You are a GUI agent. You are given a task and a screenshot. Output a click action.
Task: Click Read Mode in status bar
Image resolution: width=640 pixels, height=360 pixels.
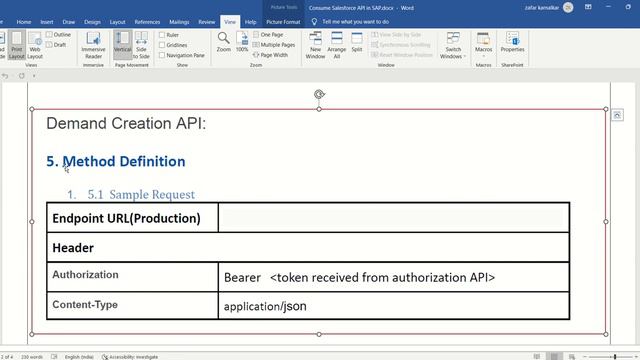click(x=537, y=356)
